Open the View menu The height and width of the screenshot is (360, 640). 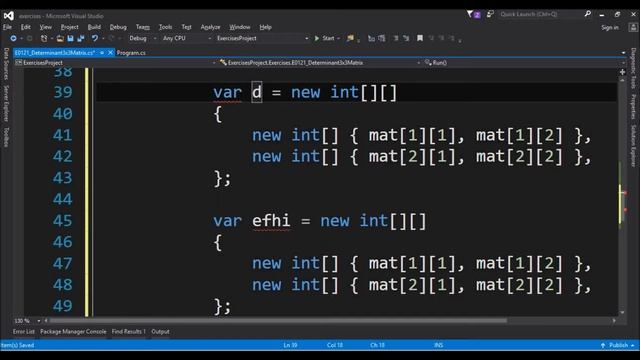click(45, 27)
